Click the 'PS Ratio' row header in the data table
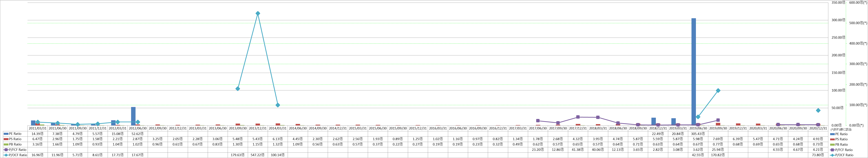 click(x=16, y=139)
